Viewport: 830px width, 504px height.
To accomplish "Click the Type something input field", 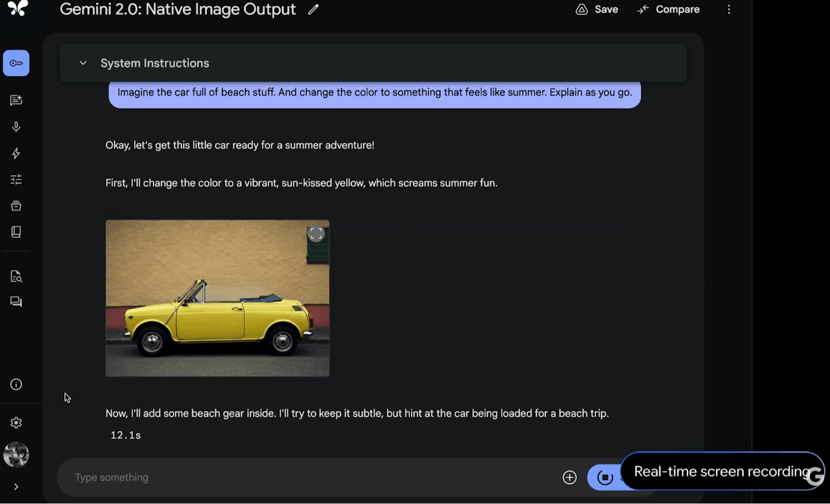I will (x=311, y=477).
